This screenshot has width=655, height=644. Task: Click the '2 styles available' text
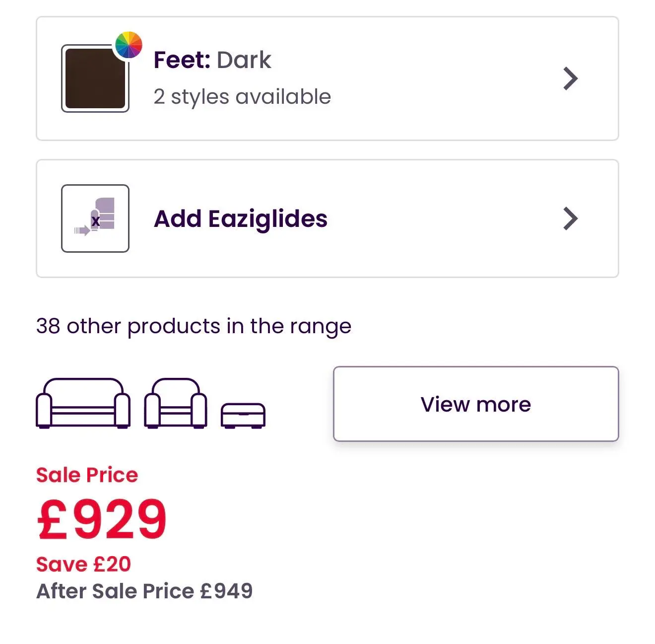point(242,97)
